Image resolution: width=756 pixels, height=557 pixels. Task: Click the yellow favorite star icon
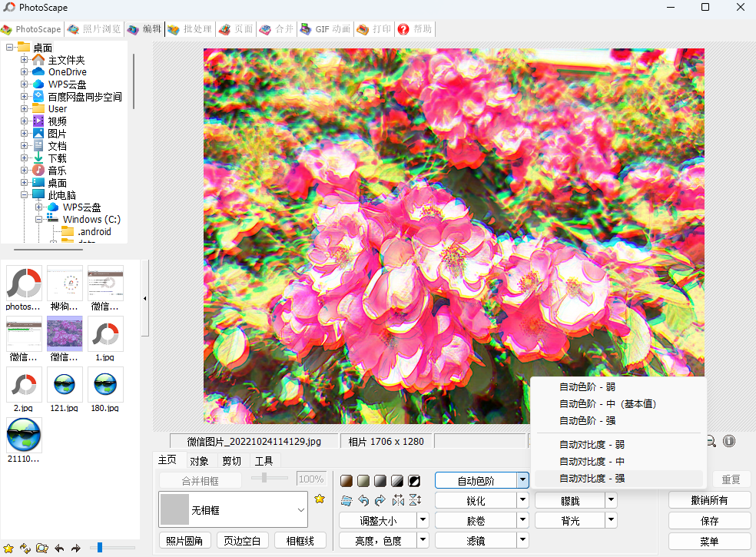coord(320,499)
